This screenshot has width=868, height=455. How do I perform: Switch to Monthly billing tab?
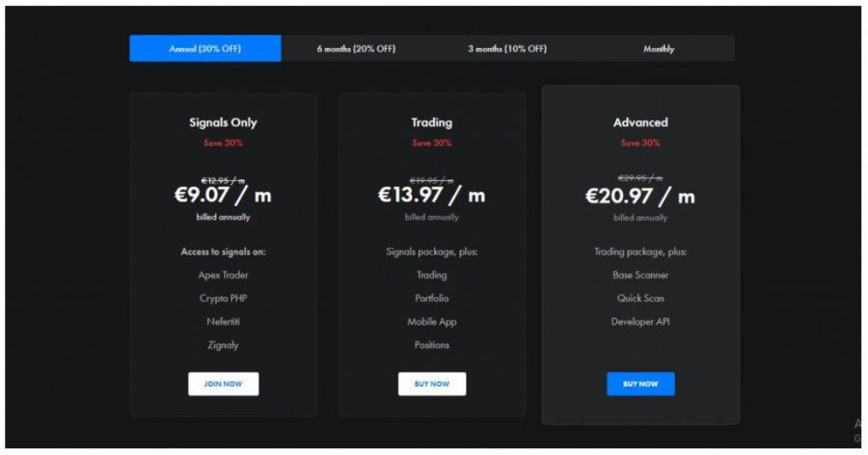[x=659, y=48]
